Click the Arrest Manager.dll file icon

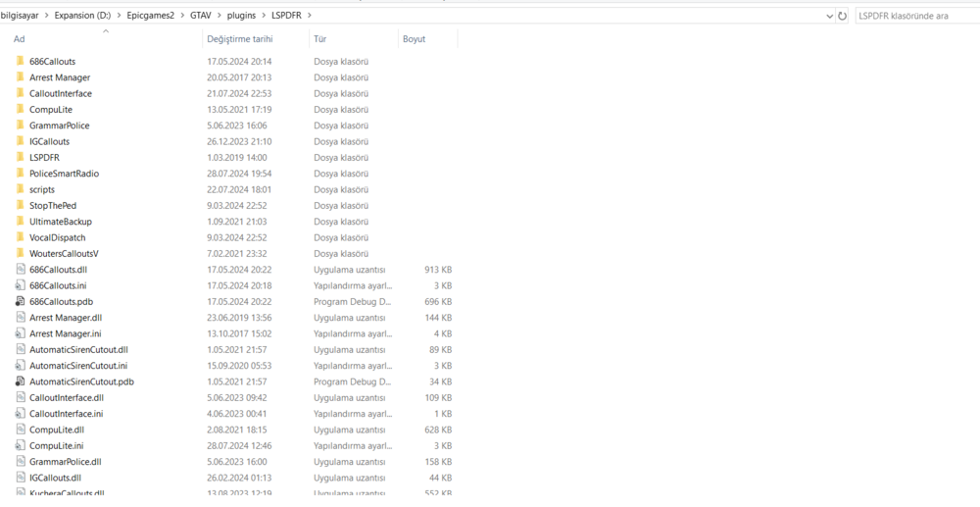tap(20, 318)
